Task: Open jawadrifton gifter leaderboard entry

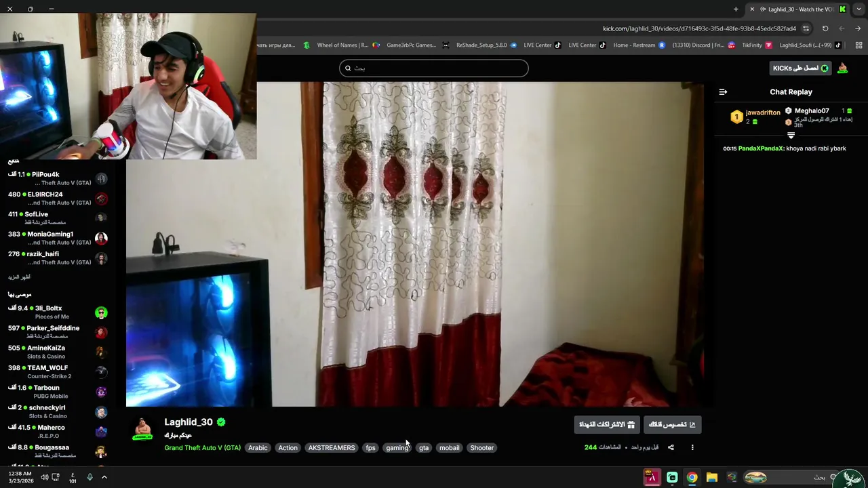Action: click(756, 117)
